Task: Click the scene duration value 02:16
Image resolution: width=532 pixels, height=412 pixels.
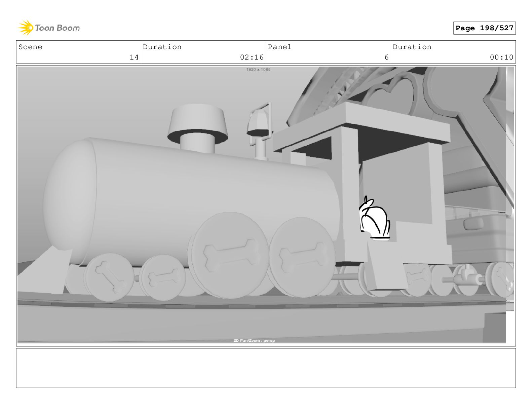Action: [x=252, y=58]
